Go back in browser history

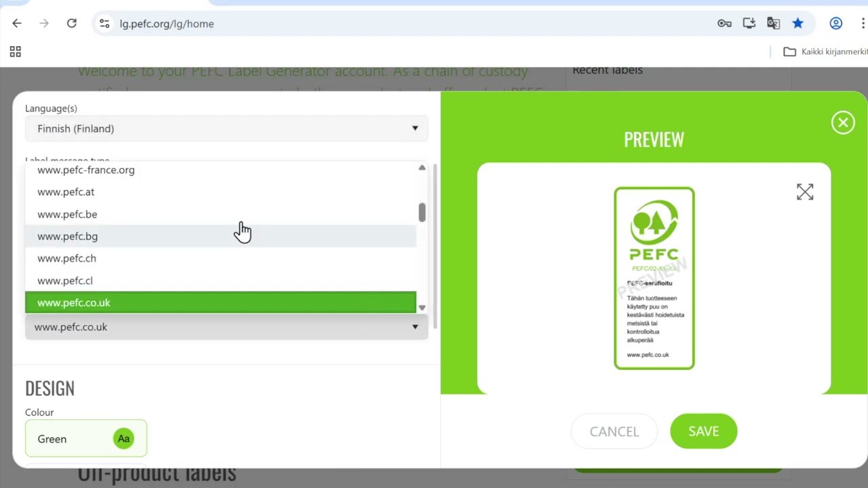pyautogui.click(x=17, y=24)
